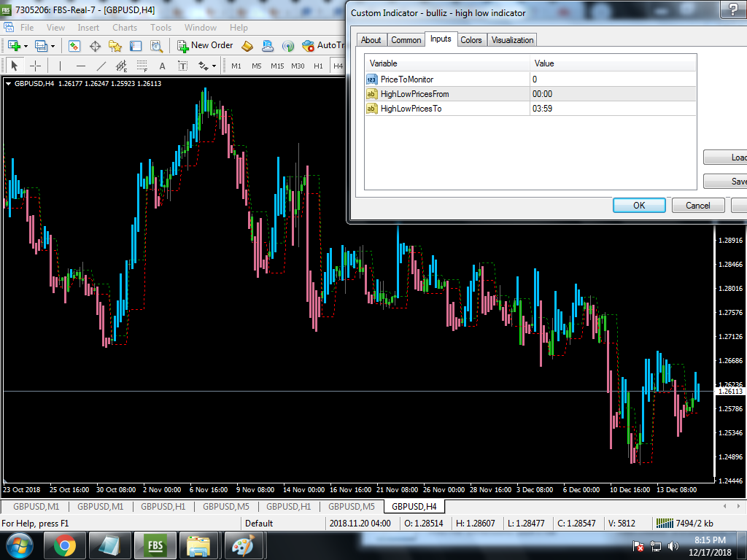The width and height of the screenshot is (747, 560).
Task: Switch to M1 timeframe
Action: (236, 66)
